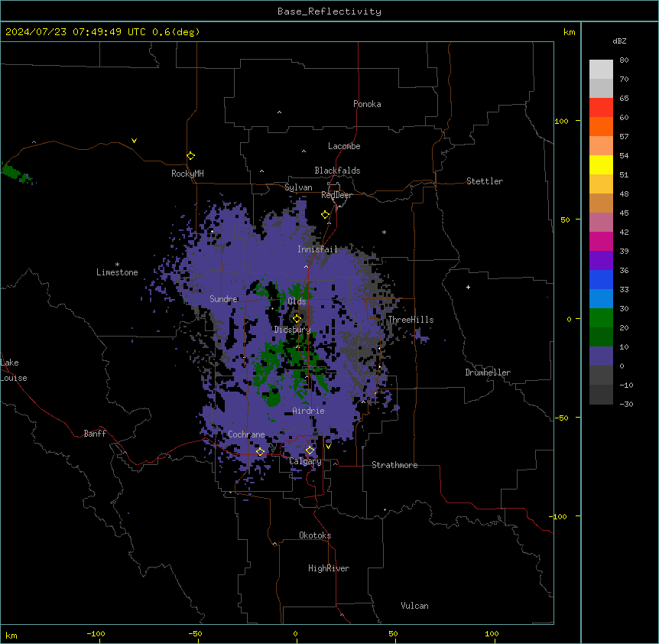This screenshot has height=644, width=659.
Task: Click the Lacombe city label
Action: pos(344,146)
